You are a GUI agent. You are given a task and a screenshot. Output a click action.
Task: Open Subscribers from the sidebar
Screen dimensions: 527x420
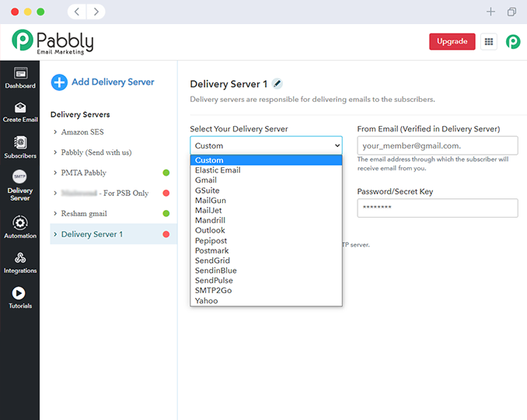point(20,144)
